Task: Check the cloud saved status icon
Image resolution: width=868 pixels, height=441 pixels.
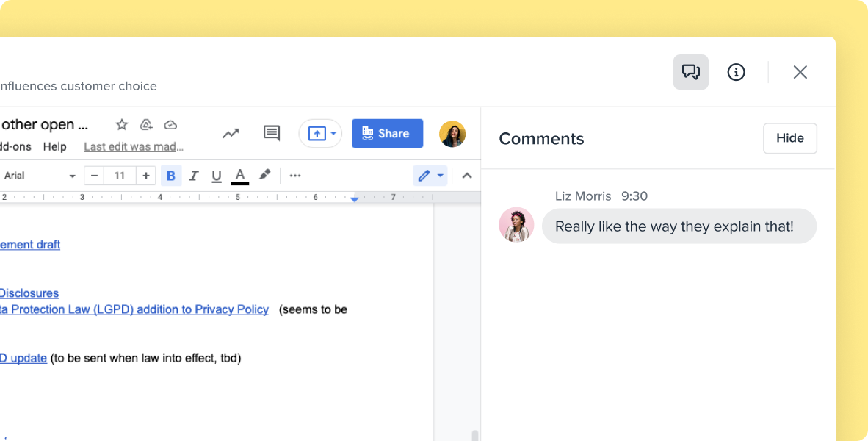Action: click(x=170, y=125)
